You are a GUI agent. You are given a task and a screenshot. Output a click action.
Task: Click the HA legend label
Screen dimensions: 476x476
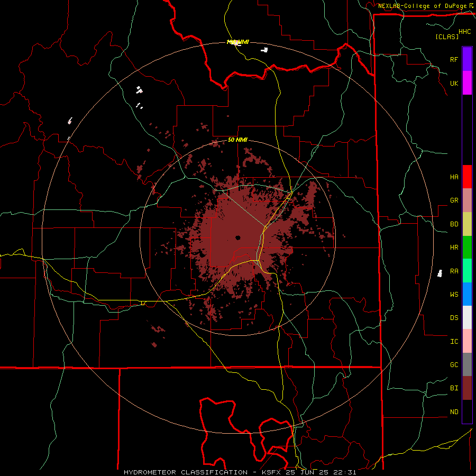(454, 177)
